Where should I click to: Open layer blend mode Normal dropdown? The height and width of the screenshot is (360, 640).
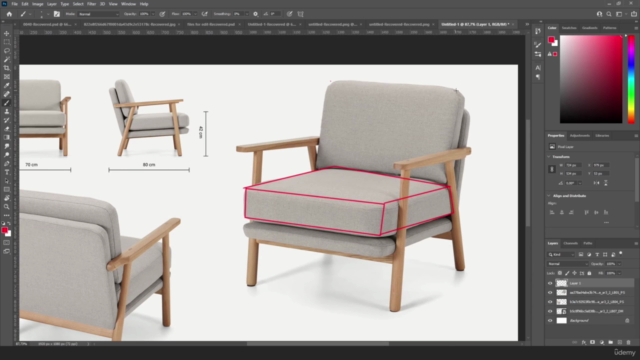click(567, 264)
